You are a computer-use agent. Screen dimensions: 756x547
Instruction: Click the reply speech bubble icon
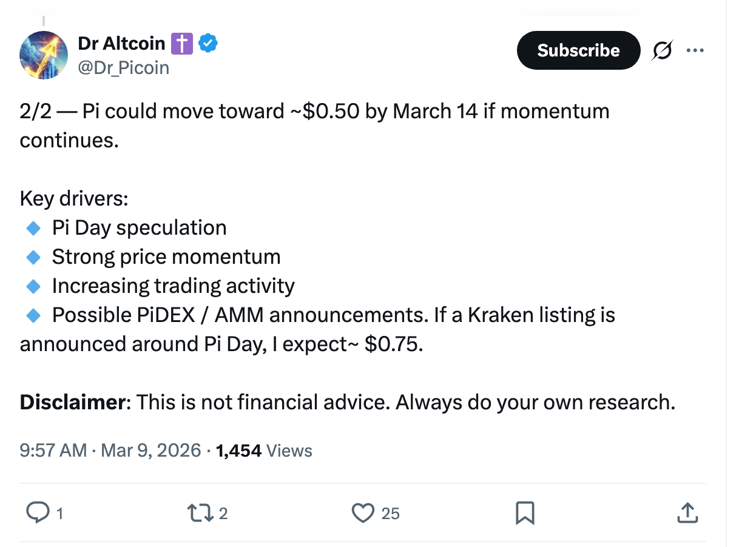coord(38,513)
